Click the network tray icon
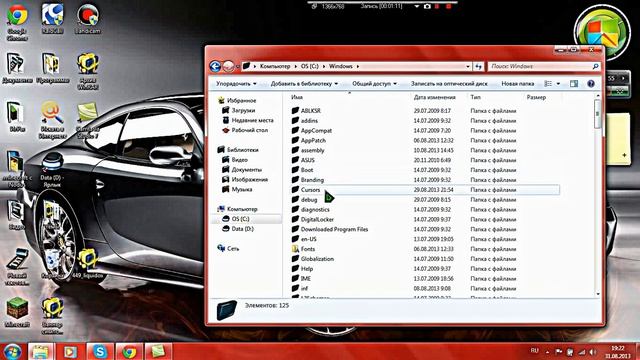Screen dimensions: 640x360 click(x=582, y=351)
